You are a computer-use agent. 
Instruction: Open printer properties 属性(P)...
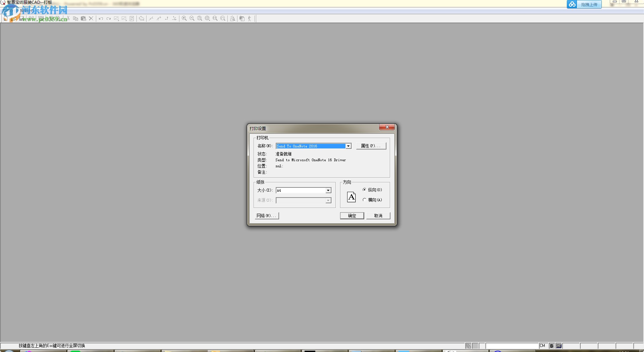[371, 146]
